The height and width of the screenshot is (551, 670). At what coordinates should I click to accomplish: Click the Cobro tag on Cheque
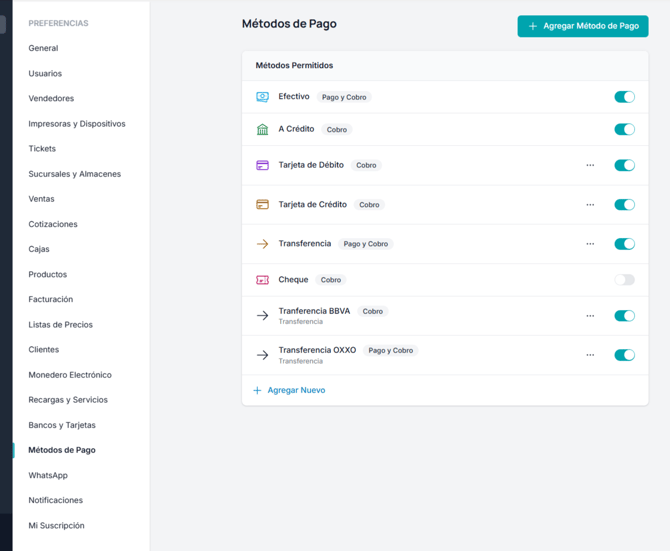tap(331, 280)
